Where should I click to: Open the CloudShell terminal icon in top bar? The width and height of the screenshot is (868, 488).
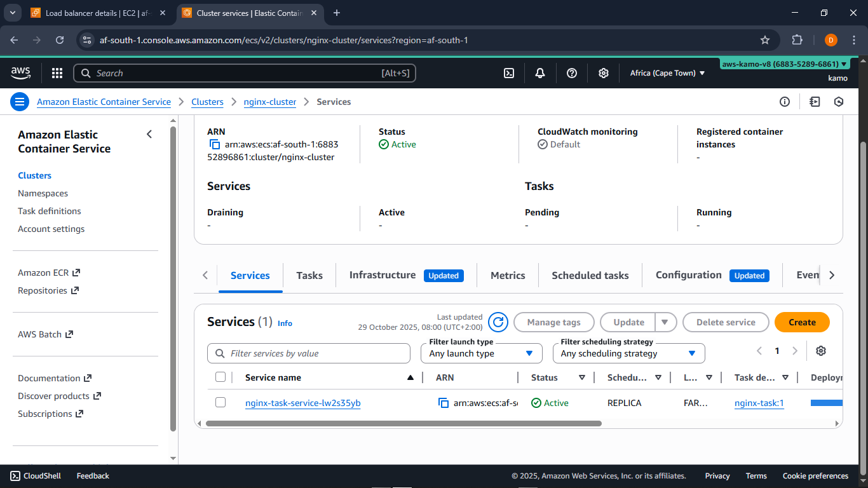[x=508, y=73]
